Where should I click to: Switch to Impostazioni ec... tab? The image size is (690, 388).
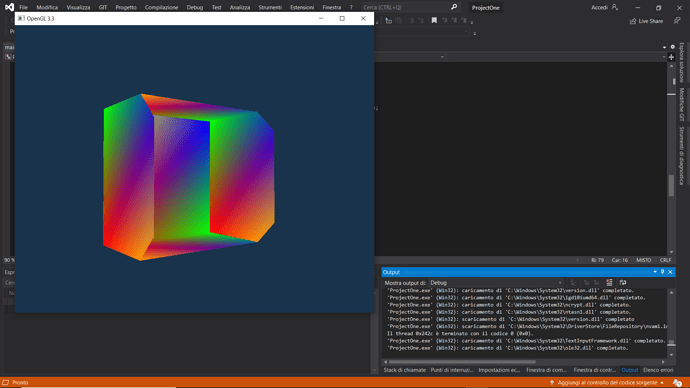[x=499, y=370]
